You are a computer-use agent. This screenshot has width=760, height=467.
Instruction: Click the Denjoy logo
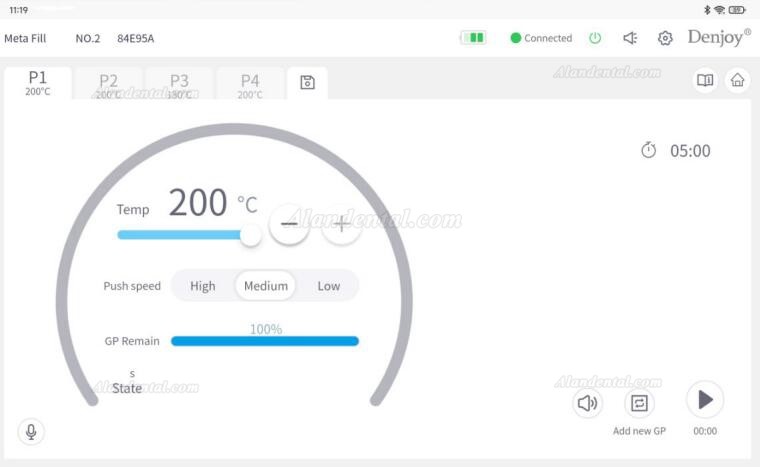719,37
